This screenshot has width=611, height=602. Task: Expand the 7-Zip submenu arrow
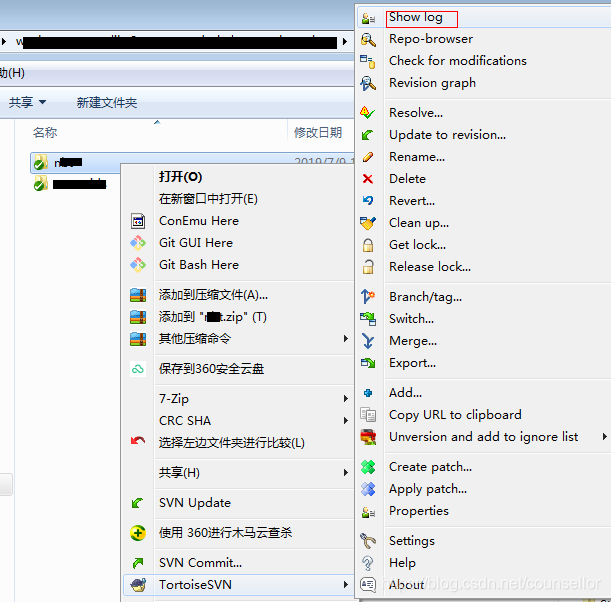345,398
